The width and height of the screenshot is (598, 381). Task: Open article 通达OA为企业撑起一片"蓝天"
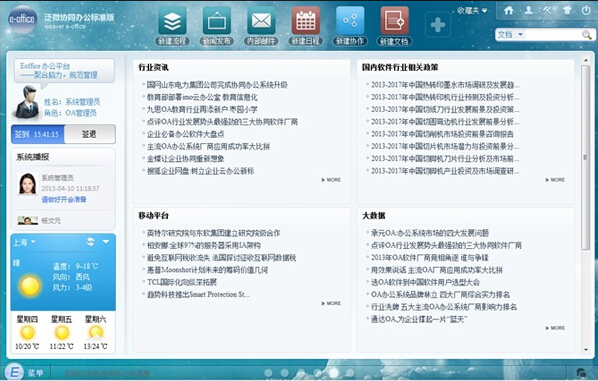(419, 319)
